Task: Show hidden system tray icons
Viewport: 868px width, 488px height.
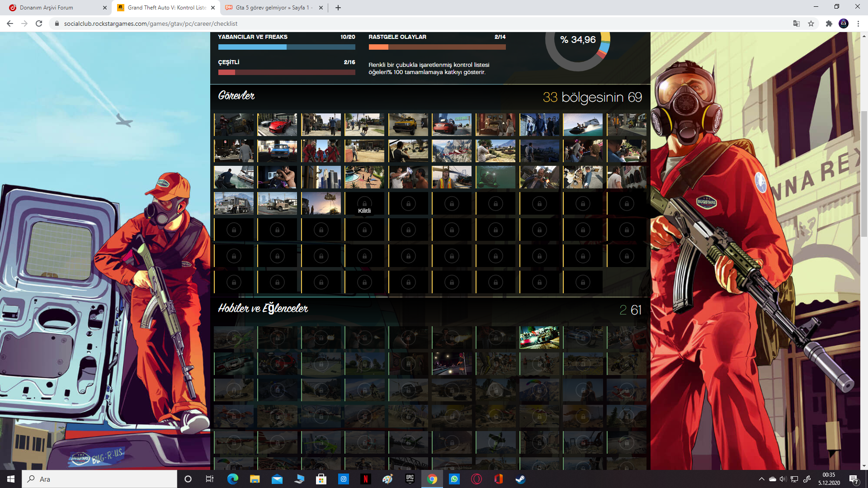Action: [761, 479]
